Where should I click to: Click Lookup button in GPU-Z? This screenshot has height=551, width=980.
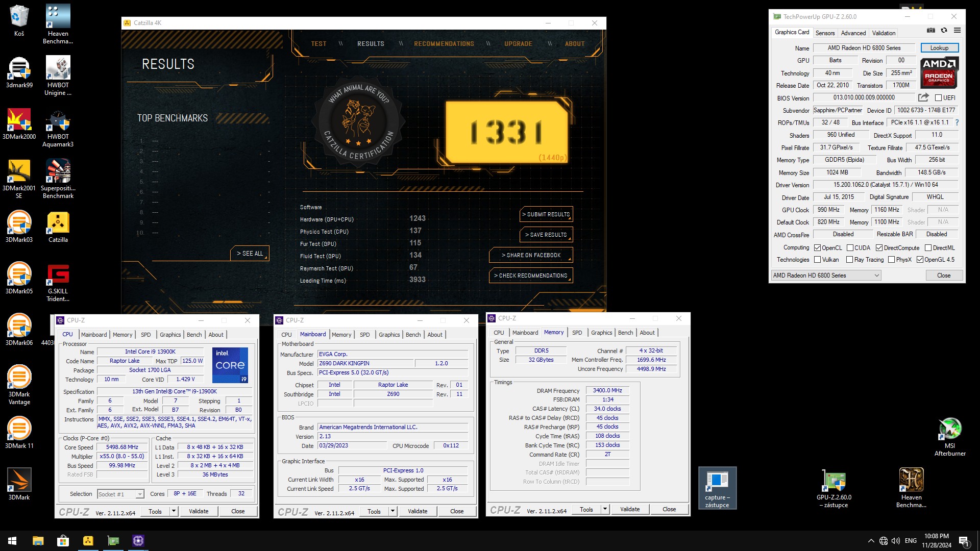click(939, 47)
